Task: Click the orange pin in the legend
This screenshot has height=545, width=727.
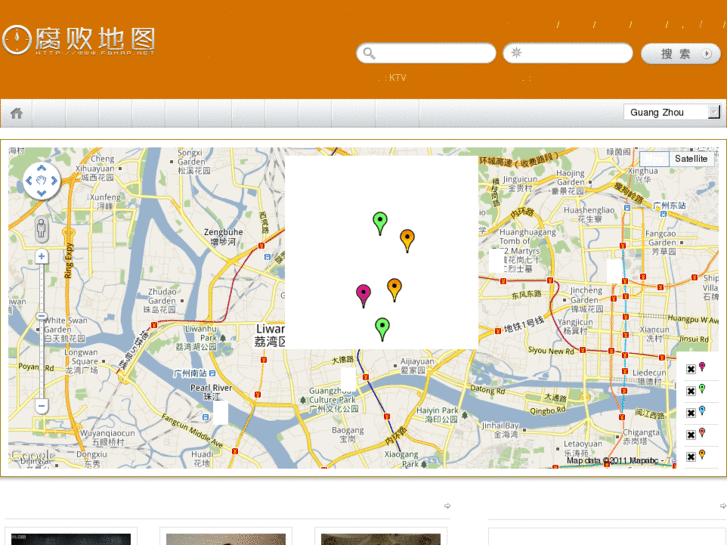Action: [x=702, y=454]
